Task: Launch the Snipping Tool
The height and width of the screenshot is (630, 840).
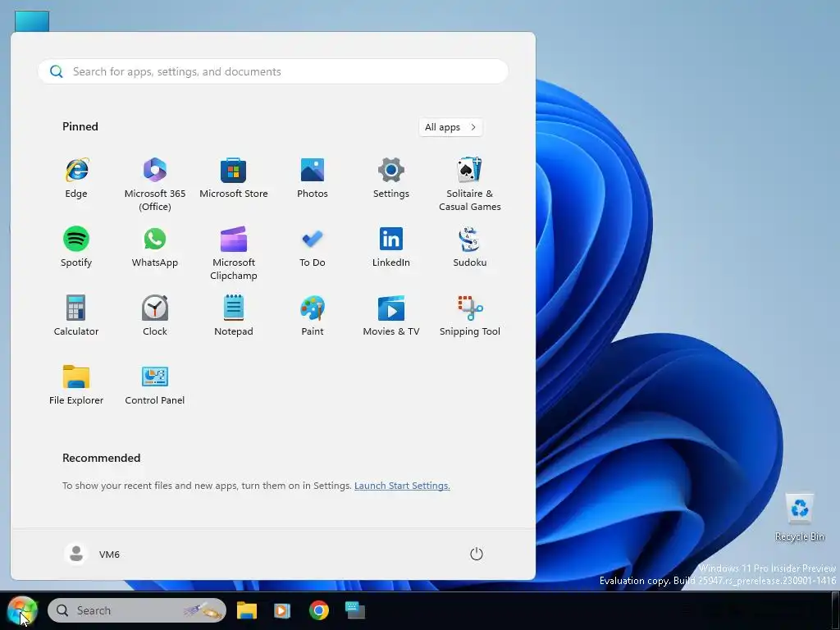Action: [470, 316]
